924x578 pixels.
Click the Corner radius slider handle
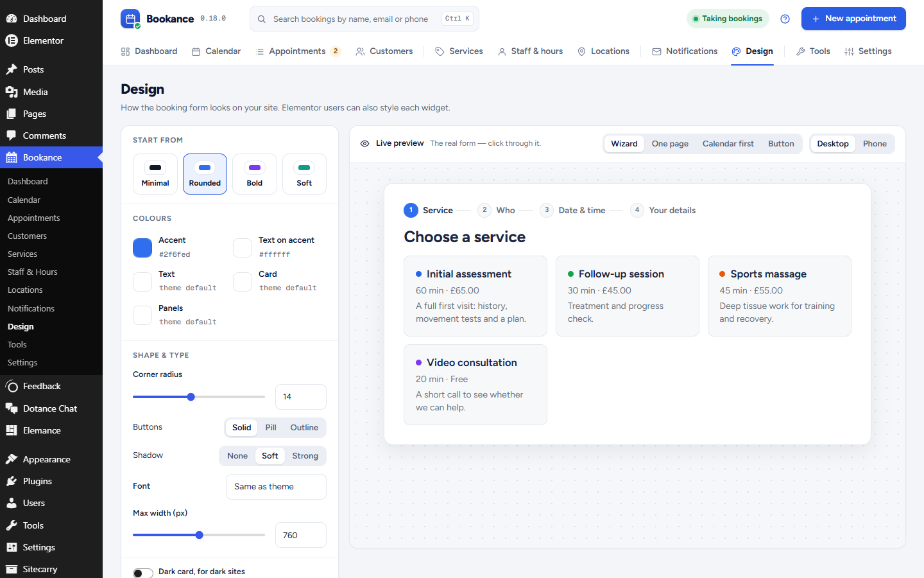pos(191,397)
